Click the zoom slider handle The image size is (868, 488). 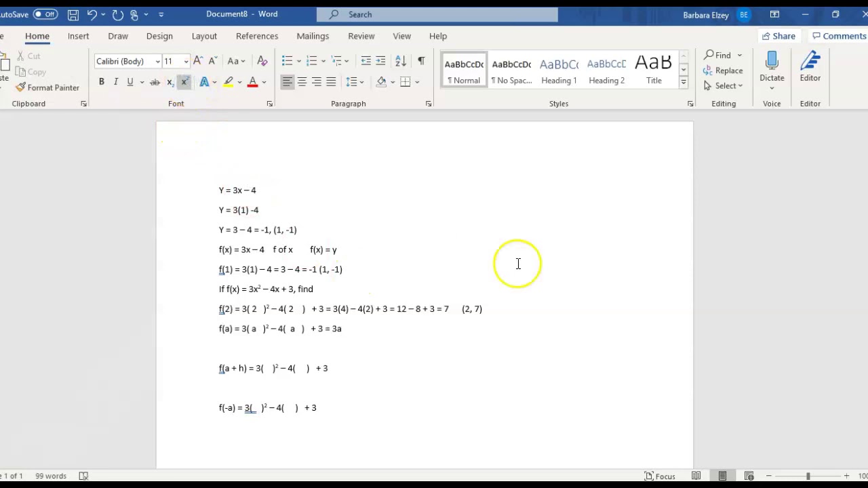808,476
